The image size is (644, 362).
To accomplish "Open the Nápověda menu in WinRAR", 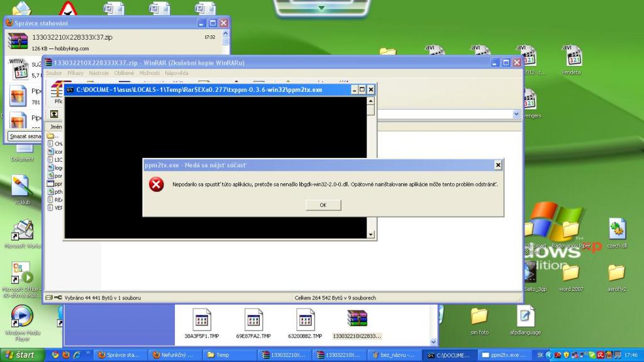I will pyautogui.click(x=177, y=73).
